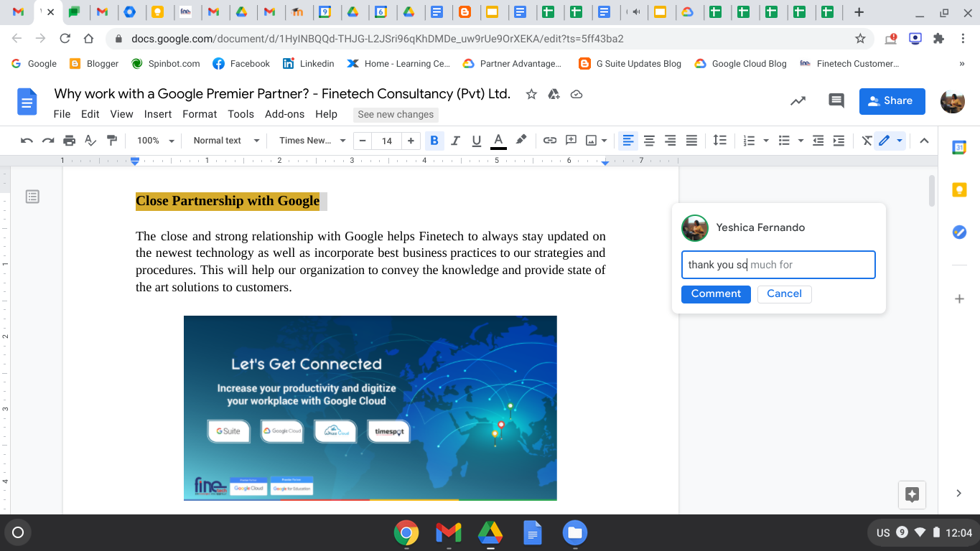The width and height of the screenshot is (980, 551).
Task: Toggle the numbered list
Action: pos(749,141)
